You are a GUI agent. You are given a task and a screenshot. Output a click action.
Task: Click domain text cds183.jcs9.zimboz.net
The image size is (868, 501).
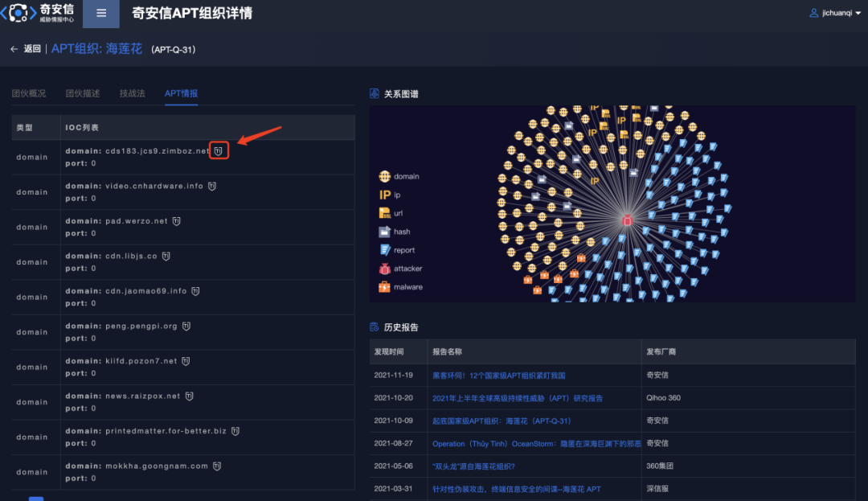(x=158, y=150)
